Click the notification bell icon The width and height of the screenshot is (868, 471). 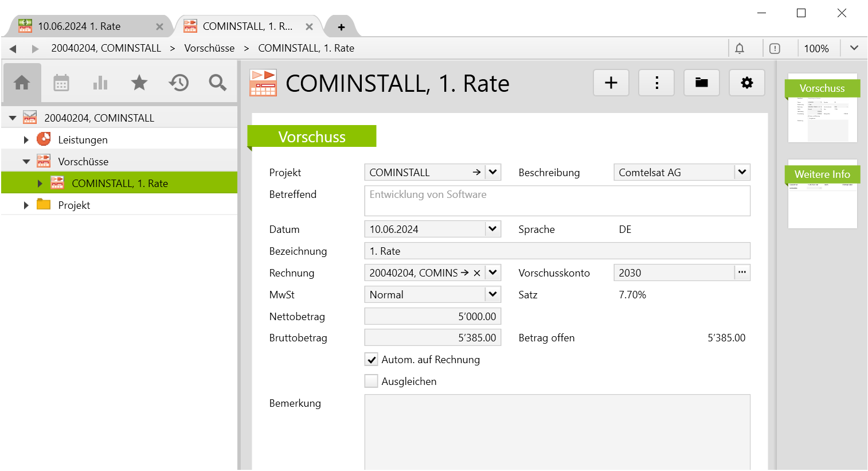click(740, 49)
